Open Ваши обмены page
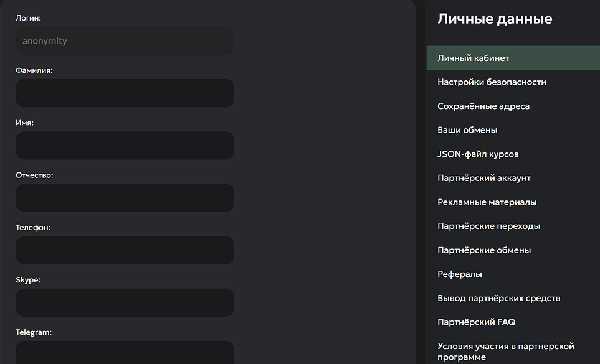Screen dimensions: 600x364 (x=467, y=130)
